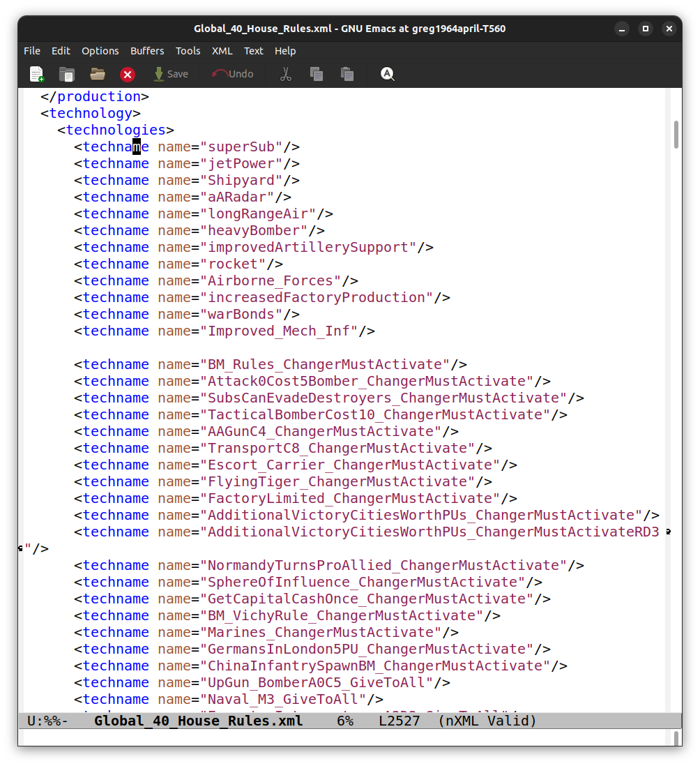The height and width of the screenshot is (766, 700).
Task: Click "Marines_ChangerMustActivate" value
Action: coord(321,632)
